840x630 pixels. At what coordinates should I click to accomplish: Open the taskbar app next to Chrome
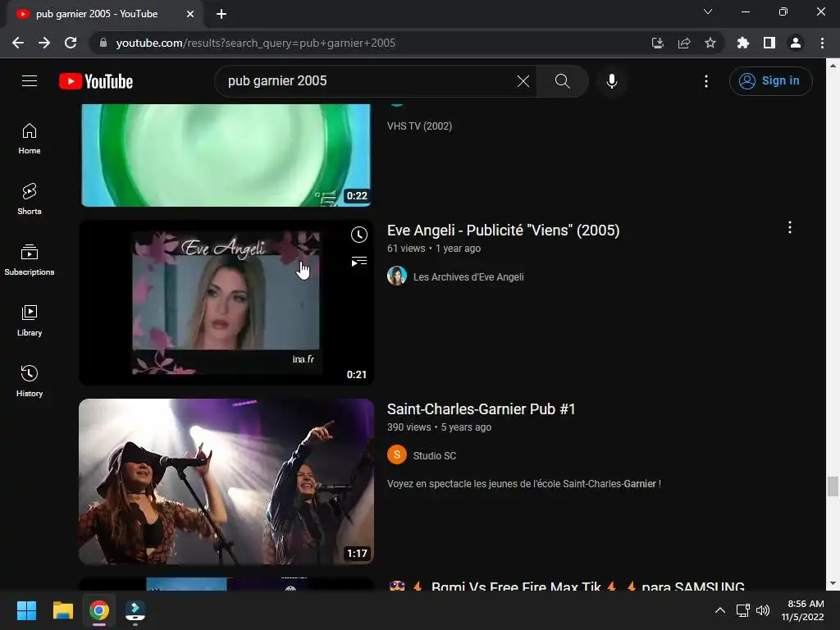pos(135,610)
